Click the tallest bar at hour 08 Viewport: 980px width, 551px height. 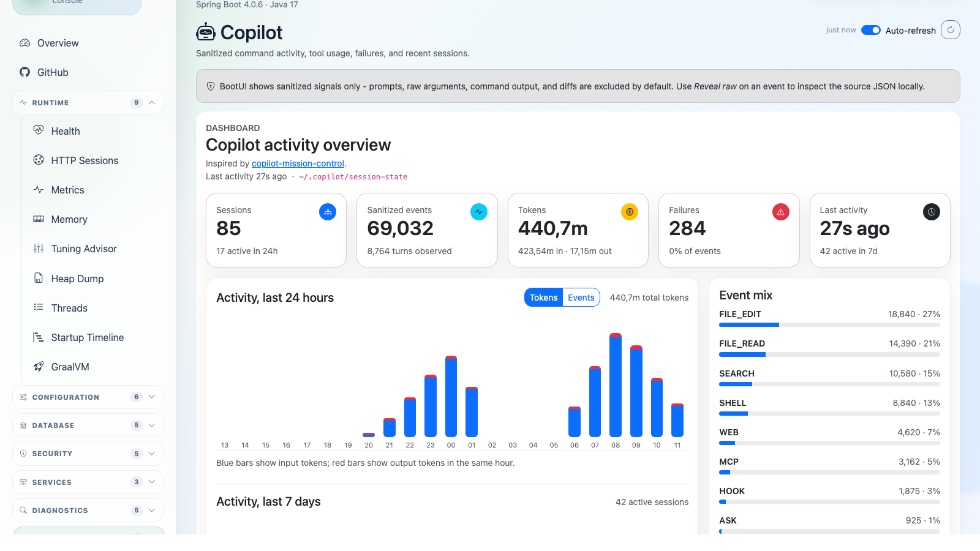point(616,385)
